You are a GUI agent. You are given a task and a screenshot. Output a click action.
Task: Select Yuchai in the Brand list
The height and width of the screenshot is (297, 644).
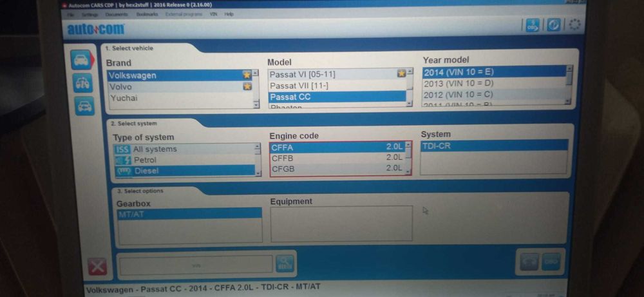point(180,98)
